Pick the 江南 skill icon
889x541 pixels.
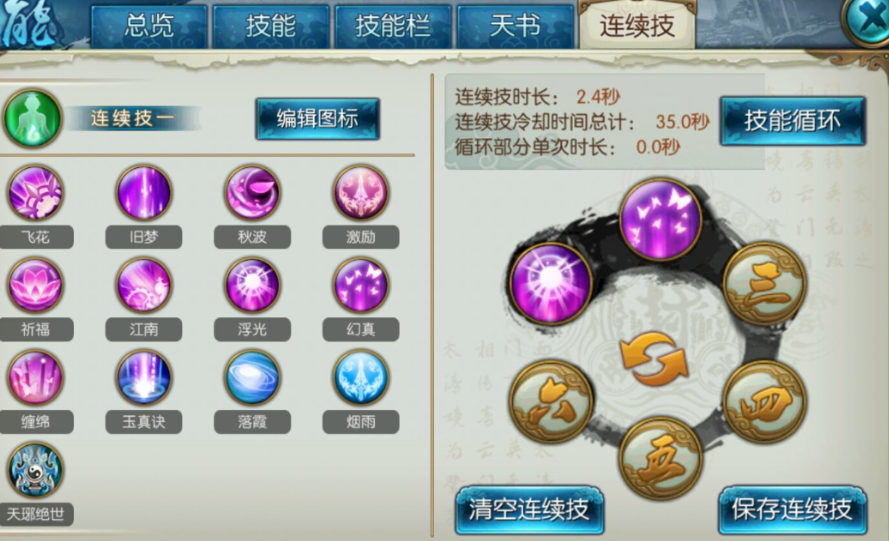pos(143,286)
